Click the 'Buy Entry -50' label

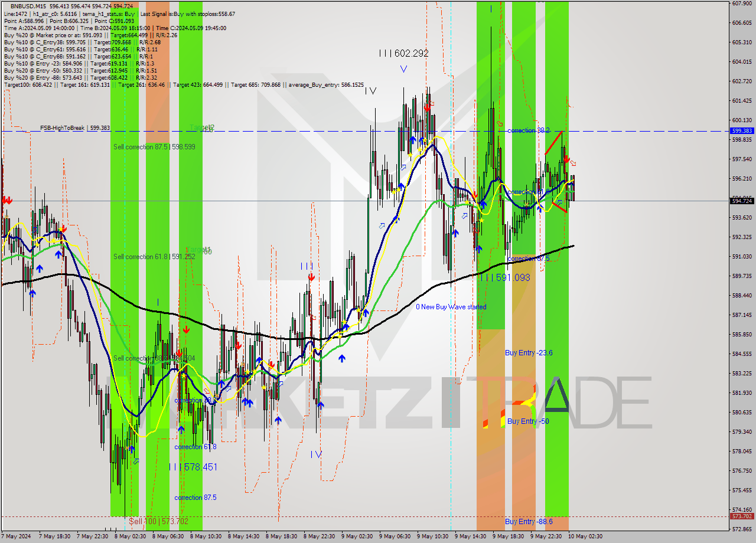pyautogui.click(x=527, y=421)
